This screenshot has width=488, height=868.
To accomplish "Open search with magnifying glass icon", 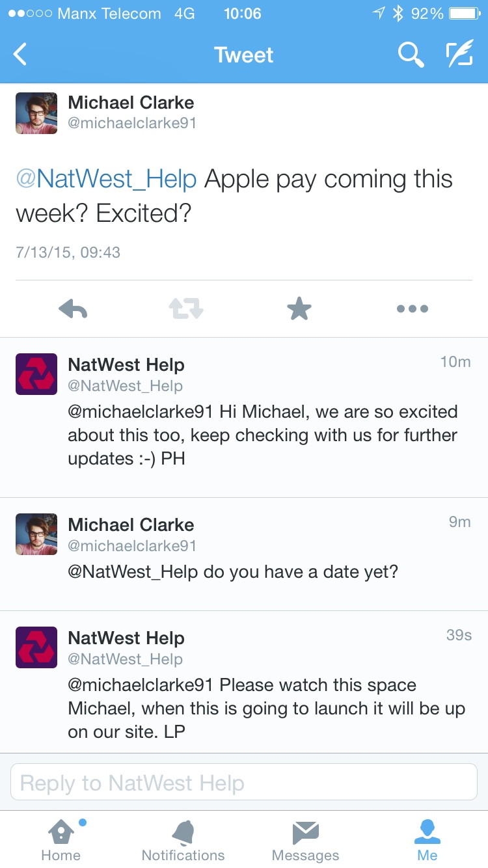I will point(411,55).
